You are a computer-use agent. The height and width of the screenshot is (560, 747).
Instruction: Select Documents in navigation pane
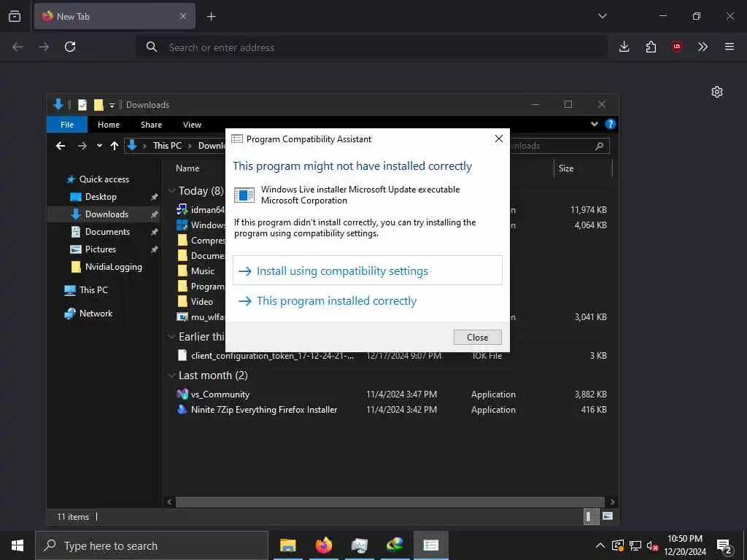[x=107, y=232]
